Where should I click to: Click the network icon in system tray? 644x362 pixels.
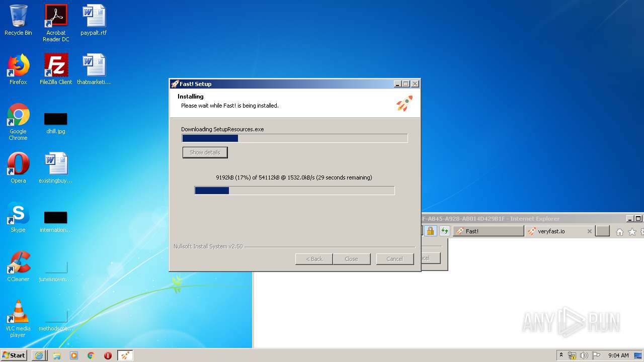[572, 355]
